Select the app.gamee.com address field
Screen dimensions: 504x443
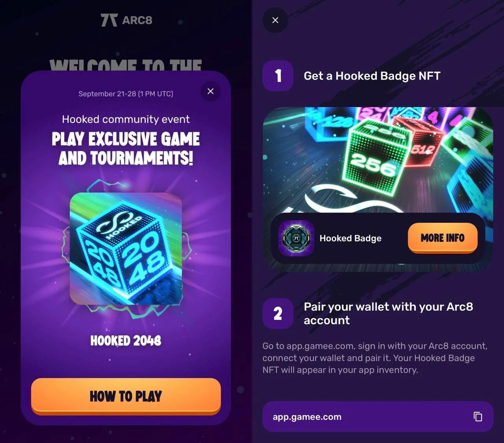[378, 417]
